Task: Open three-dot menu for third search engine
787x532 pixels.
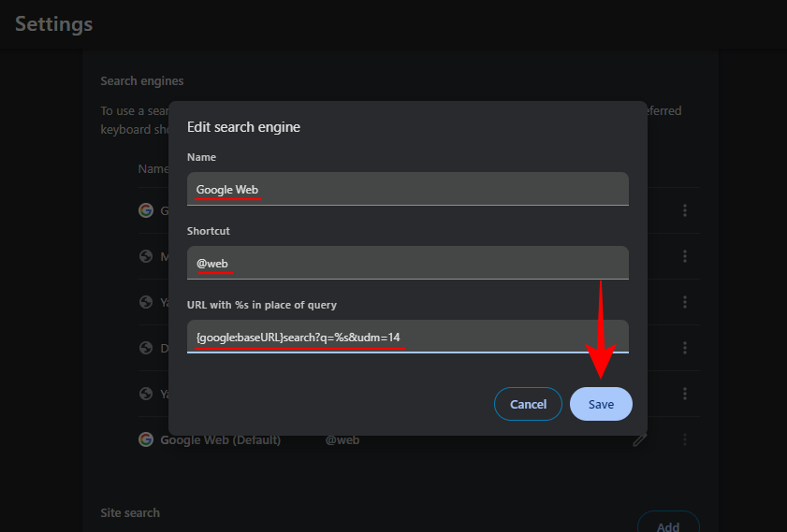Action: pos(685,302)
